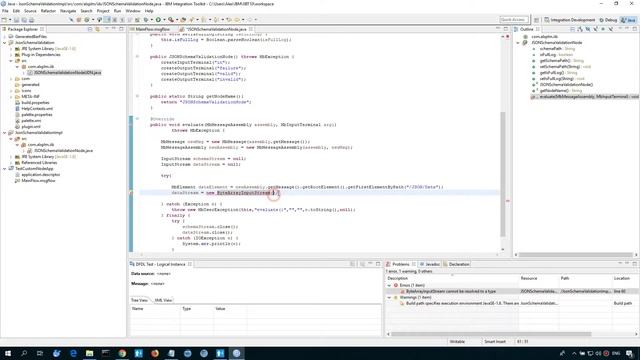Switch to Integration Development perspective

pyautogui.click(x=570, y=20)
